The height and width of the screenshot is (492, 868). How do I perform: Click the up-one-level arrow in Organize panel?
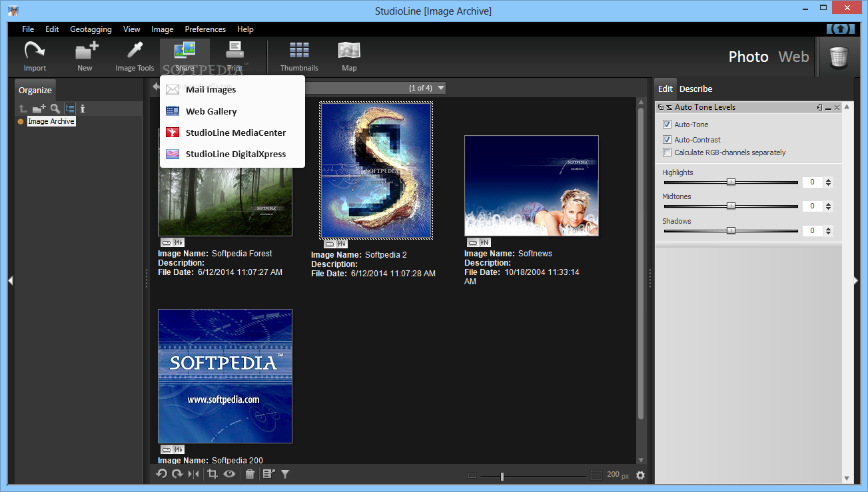tap(23, 109)
